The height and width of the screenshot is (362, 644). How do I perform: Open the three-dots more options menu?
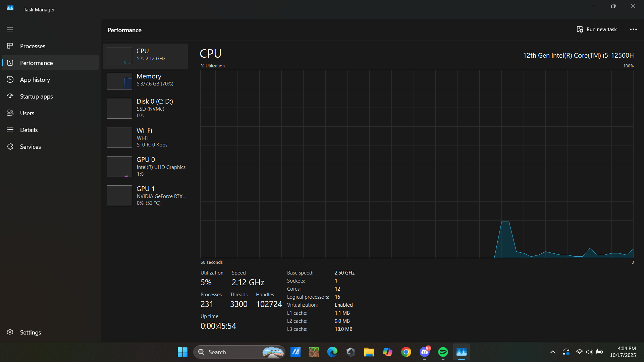click(x=633, y=29)
